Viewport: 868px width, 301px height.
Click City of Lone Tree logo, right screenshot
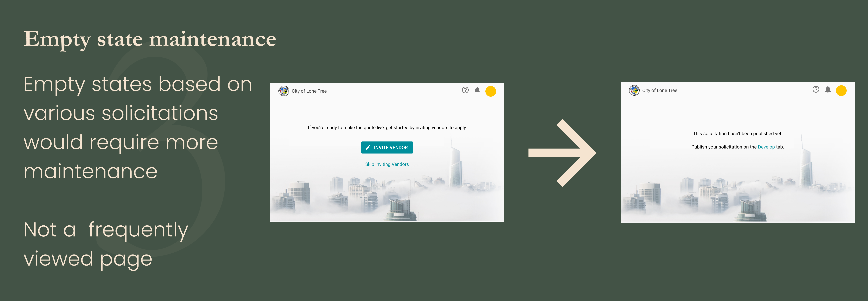click(x=634, y=90)
